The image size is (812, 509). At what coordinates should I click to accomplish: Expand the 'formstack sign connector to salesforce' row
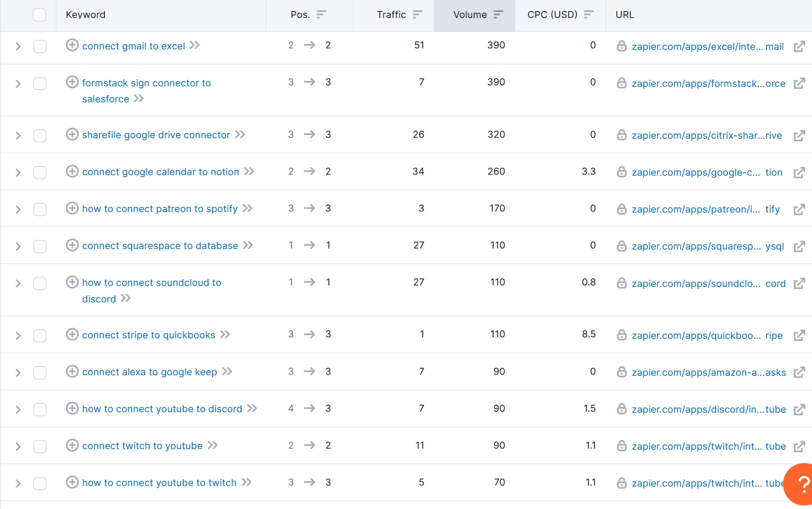(18, 83)
